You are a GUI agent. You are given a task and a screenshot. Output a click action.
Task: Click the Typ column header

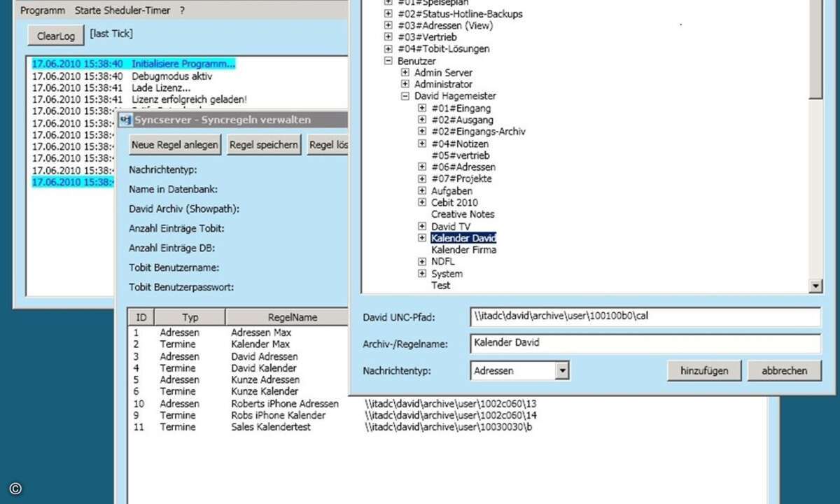[x=190, y=317]
